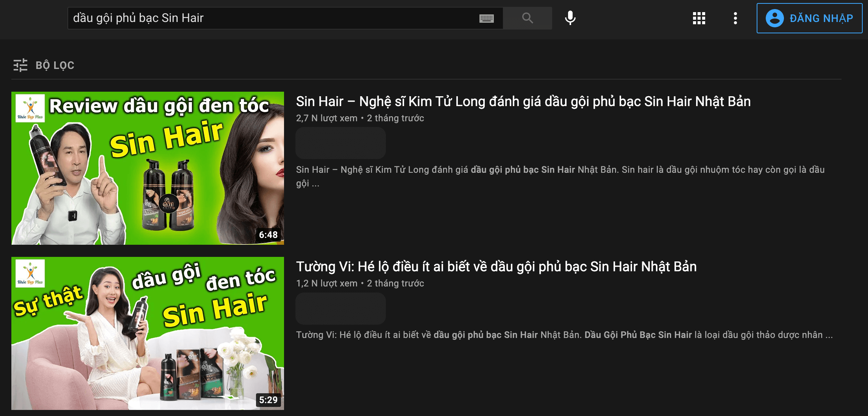Click the Tường Vi video description snippet
The height and width of the screenshot is (416, 868).
564,335
